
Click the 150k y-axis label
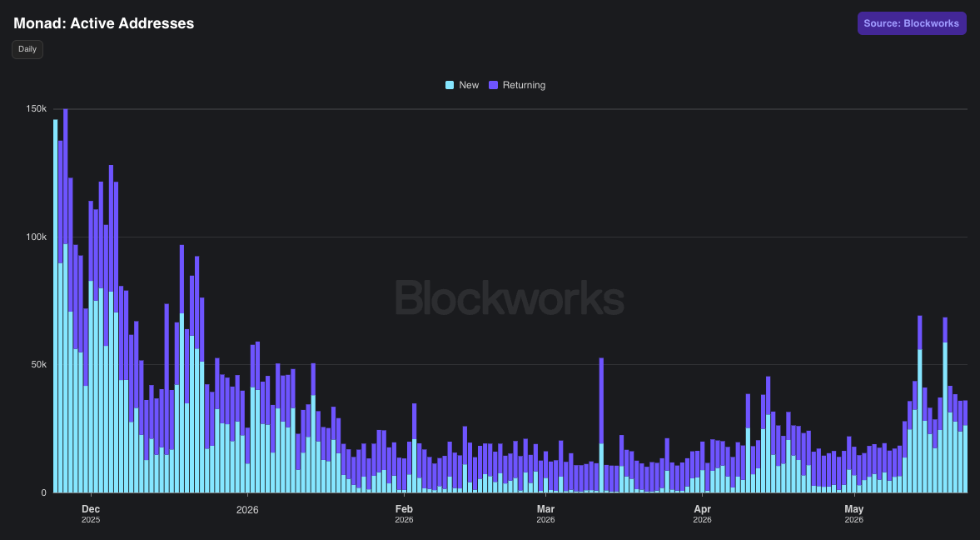coord(37,109)
